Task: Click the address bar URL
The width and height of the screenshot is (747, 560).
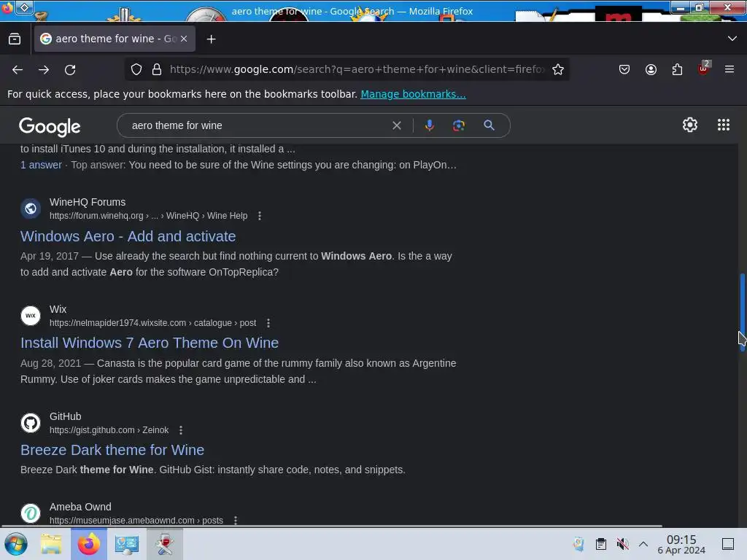Action: (x=357, y=69)
